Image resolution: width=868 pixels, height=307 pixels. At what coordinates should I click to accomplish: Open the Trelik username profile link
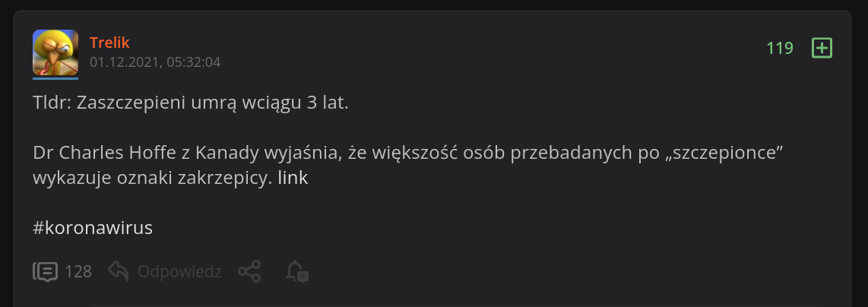110,42
